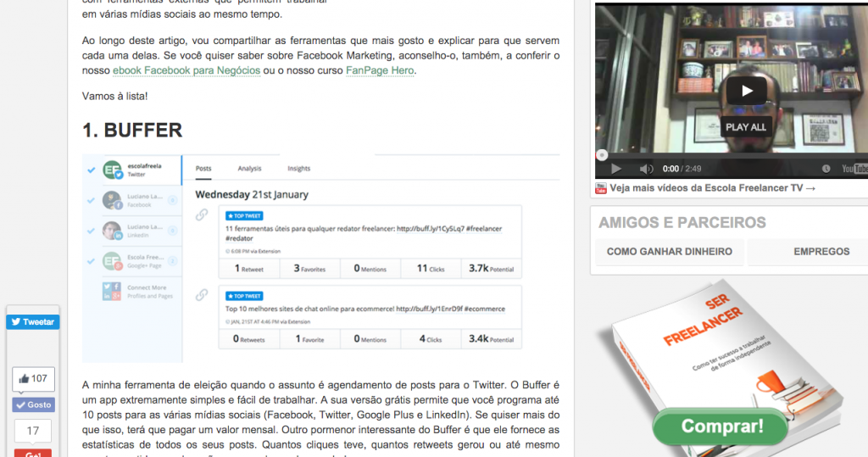The width and height of the screenshot is (868, 457).
Task: Click the Facebook Gosto like button
Action: [x=33, y=405]
